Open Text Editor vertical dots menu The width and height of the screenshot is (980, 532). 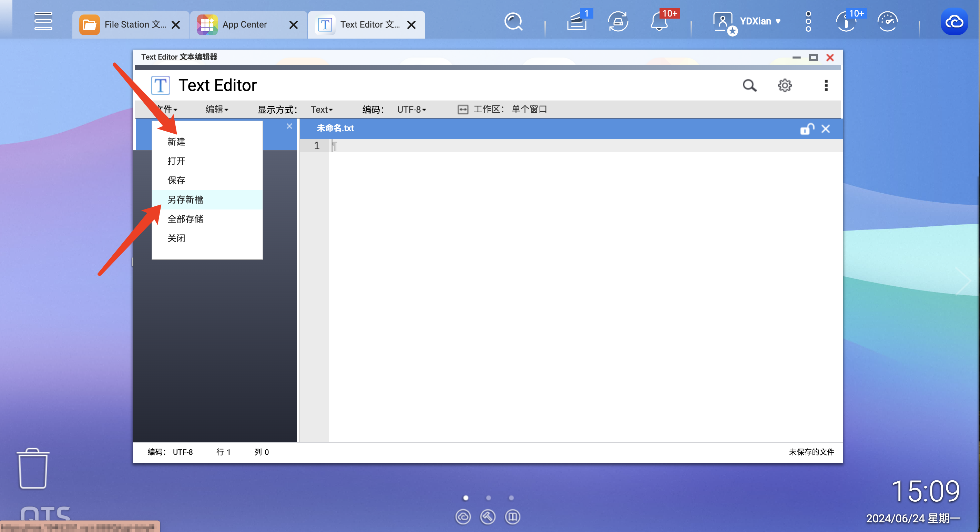[x=826, y=85]
